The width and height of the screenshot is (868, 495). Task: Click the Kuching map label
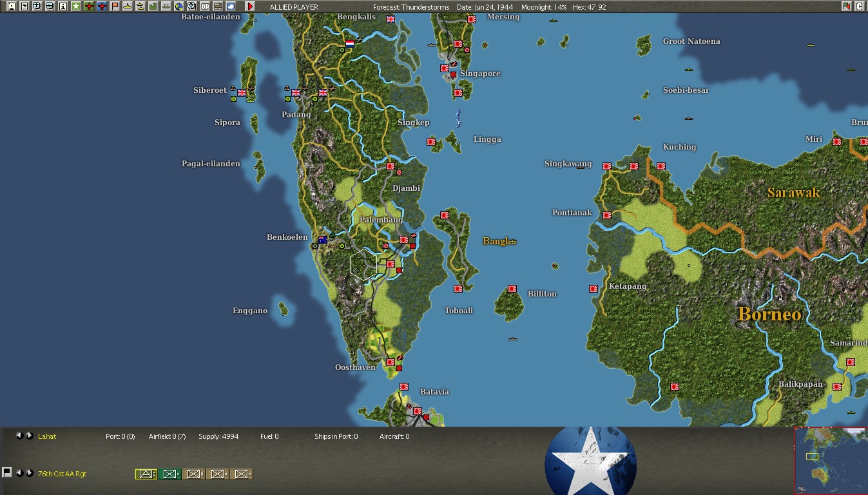pos(679,147)
